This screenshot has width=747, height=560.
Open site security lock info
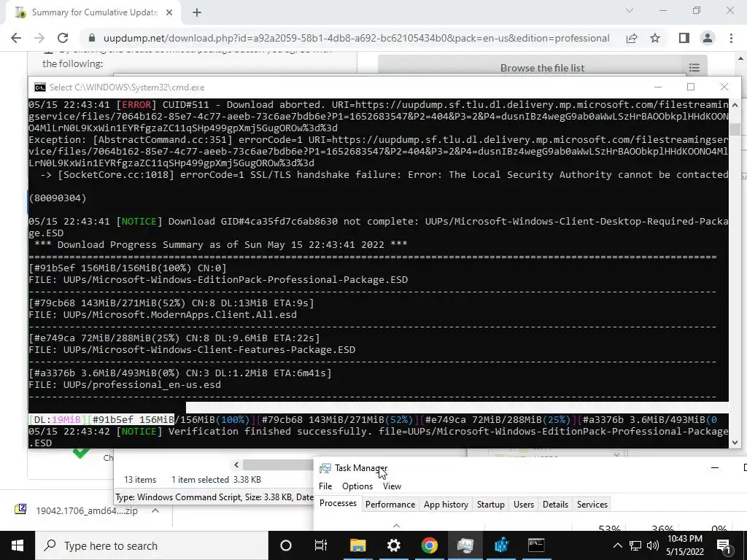pyautogui.click(x=93, y=38)
